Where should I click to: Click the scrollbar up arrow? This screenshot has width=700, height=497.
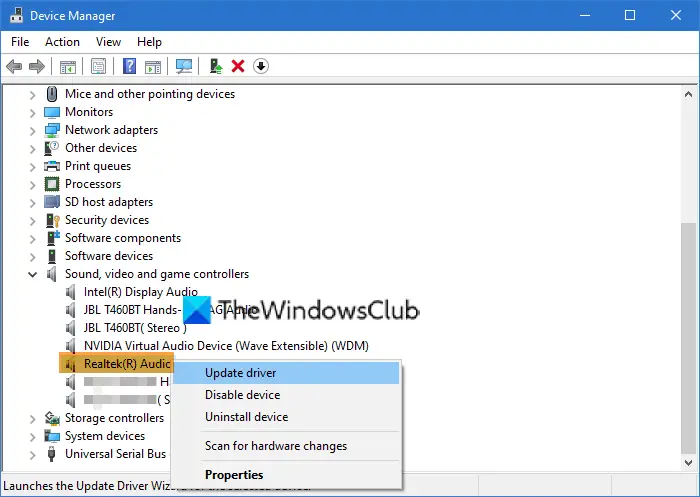[x=688, y=94]
